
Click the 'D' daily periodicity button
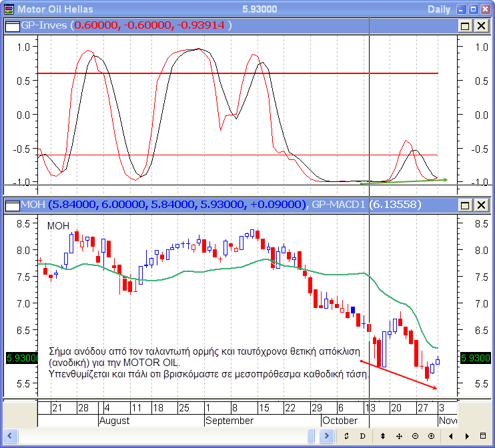coord(363,435)
